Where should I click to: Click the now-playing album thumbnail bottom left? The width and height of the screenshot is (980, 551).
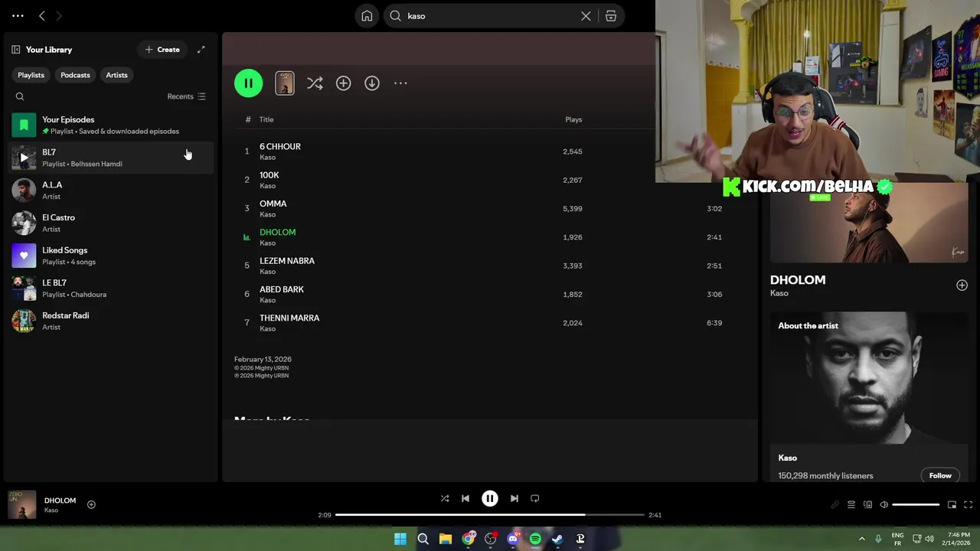22,505
